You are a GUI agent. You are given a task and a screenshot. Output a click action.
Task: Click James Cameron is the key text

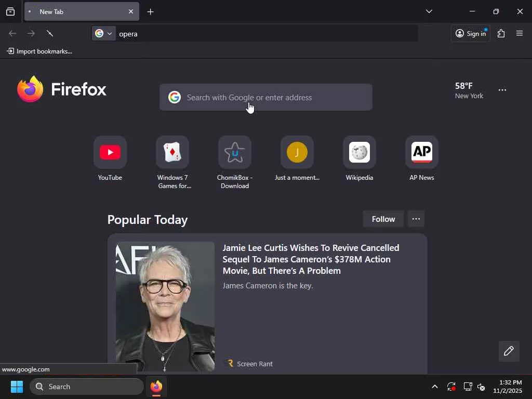[268, 286]
